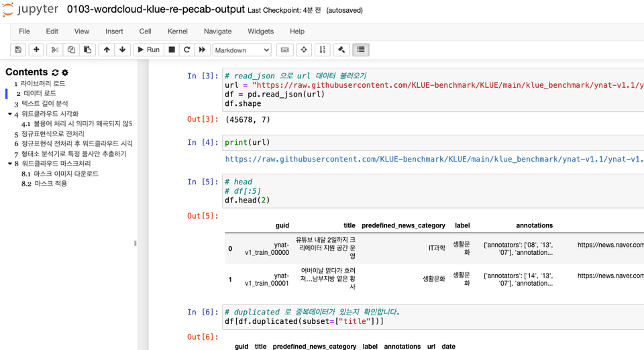Restart kernel circular arrow icon
This screenshot has width=644, height=350.
[187, 50]
